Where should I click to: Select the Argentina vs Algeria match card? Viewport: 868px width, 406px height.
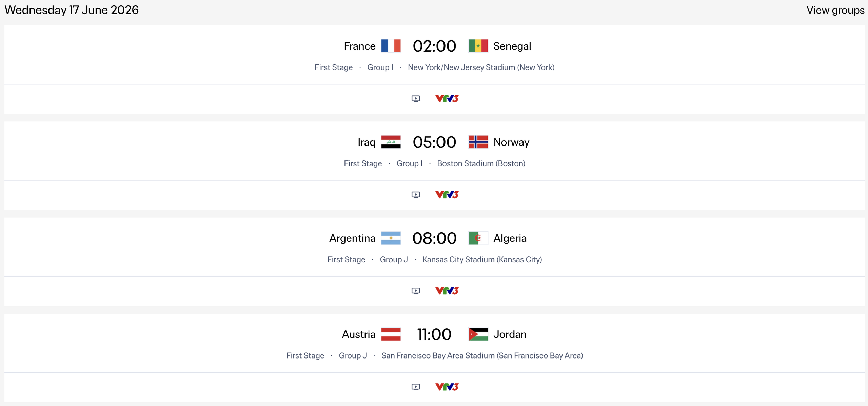434,247
